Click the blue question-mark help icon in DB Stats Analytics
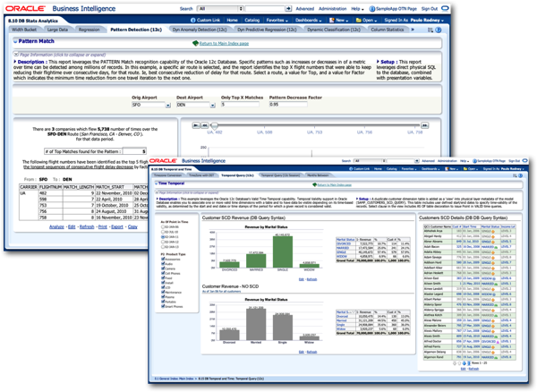Screen dimensions: 537x392 (x=438, y=30)
